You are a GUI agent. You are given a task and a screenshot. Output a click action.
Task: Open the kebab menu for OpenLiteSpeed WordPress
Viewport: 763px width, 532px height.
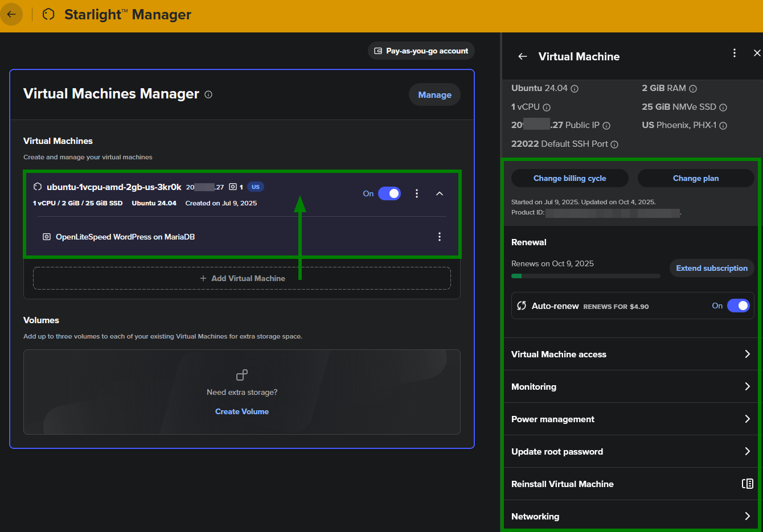pos(439,236)
